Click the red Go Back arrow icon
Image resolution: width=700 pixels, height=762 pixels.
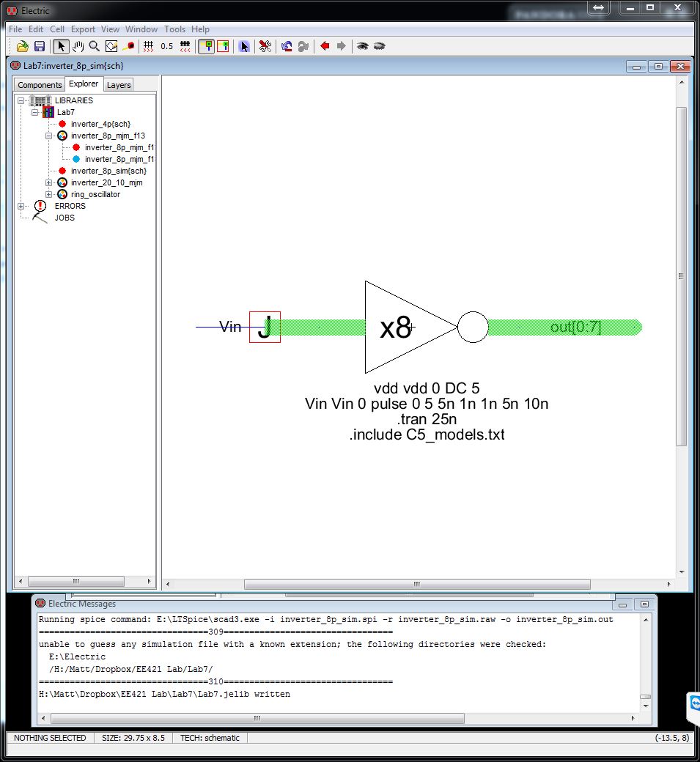click(x=325, y=46)
